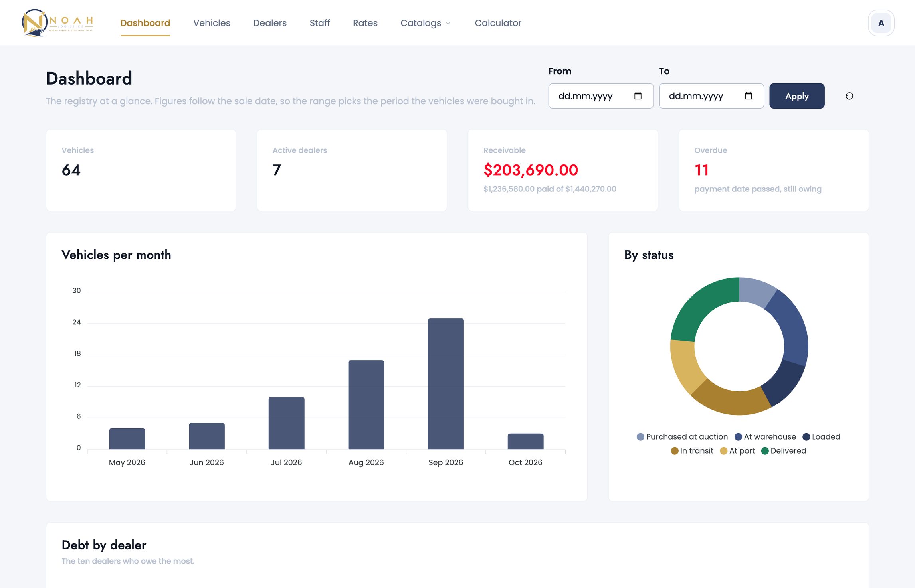Click the Jun 2026 bar
Screen dimensions: 915x588
[x=207, y=436]
